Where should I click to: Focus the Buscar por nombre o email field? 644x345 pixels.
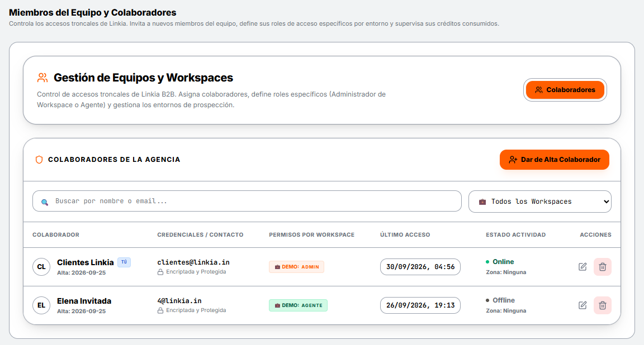[247, 201]
